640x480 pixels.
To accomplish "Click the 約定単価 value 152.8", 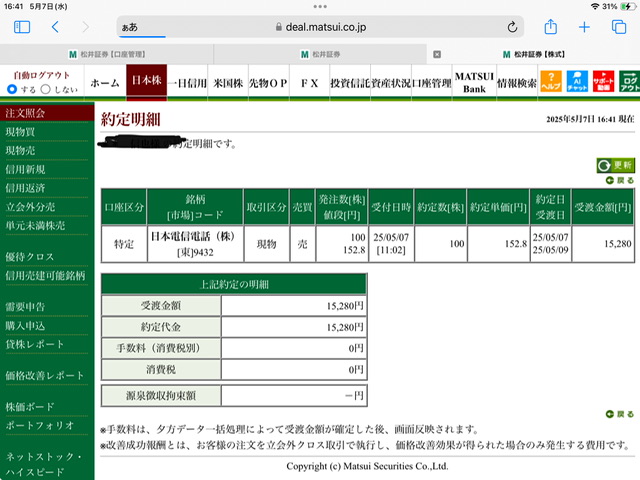I will [x=516, y=244].
